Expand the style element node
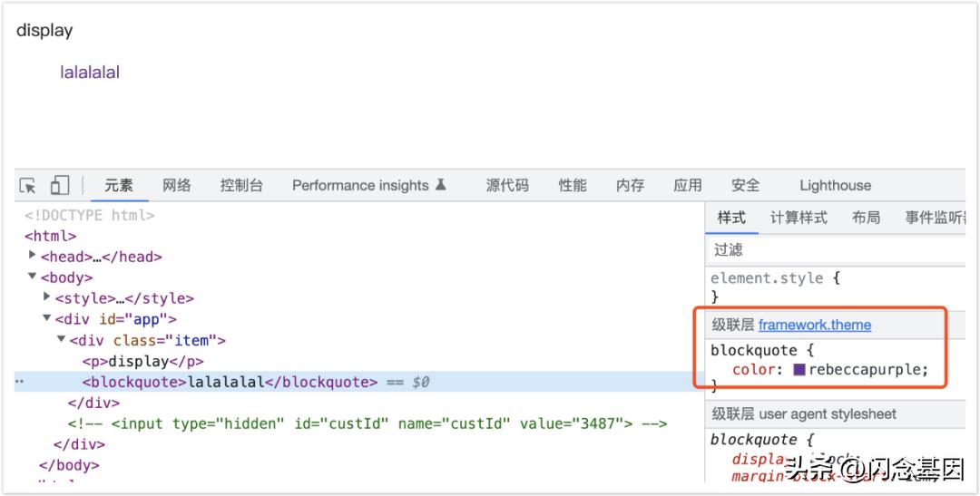The height and width of the screenshot is (496, 980). pyautogui.click(x=46, y=297)
